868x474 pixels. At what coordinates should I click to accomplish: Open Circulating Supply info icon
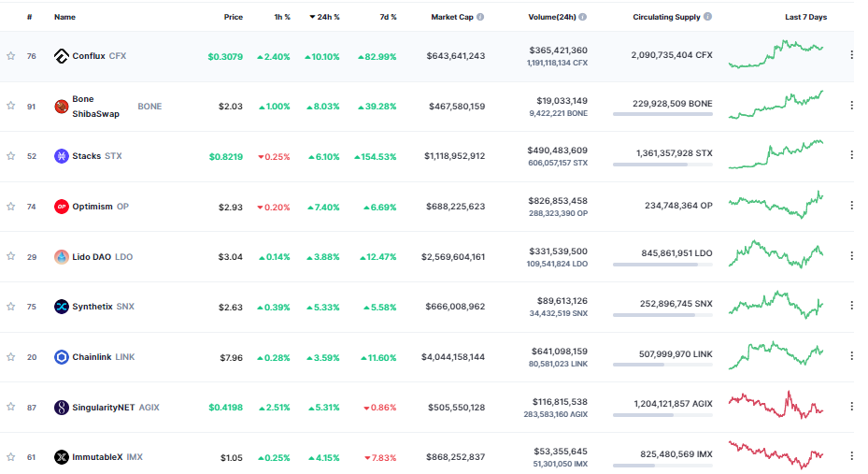tap(707, 17)
